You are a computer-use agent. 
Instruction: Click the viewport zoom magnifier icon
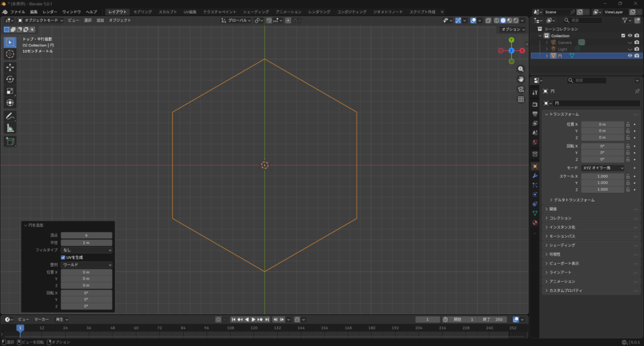tap(521, 69)
